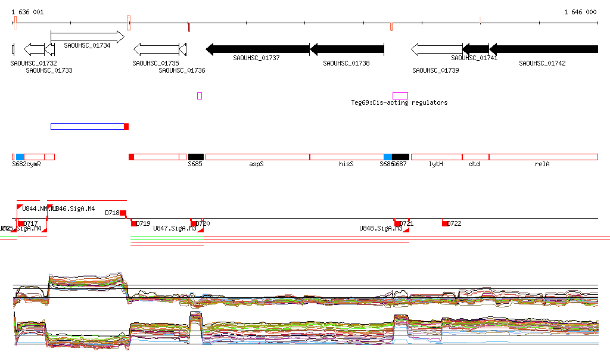Click the small SAOUHSC_01736 arrowhead gene
This screenshot has height=364, width=610.
[183, 49]
